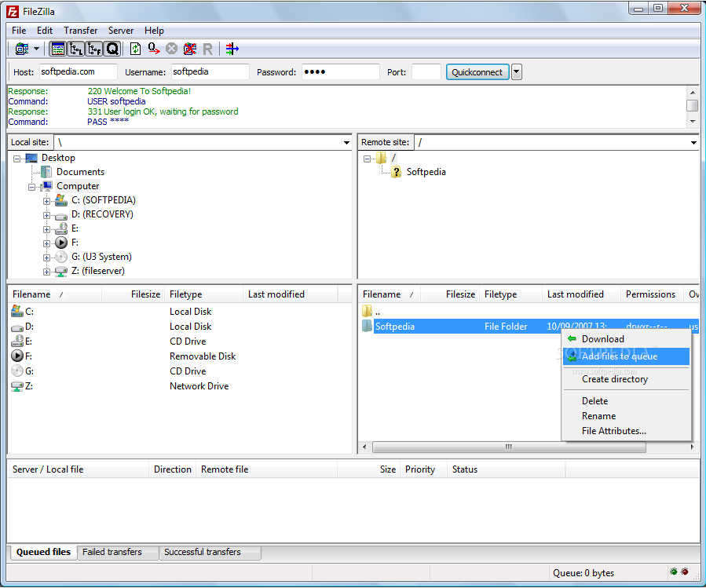Switch to the Successful transfers tab
This screenshot has height=588, width=706.
[210, 553]
